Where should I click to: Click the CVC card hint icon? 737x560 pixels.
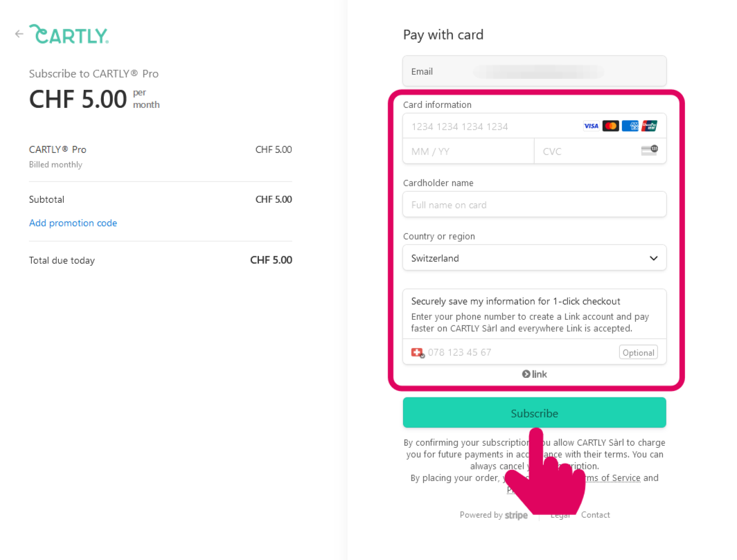point(649,150)
